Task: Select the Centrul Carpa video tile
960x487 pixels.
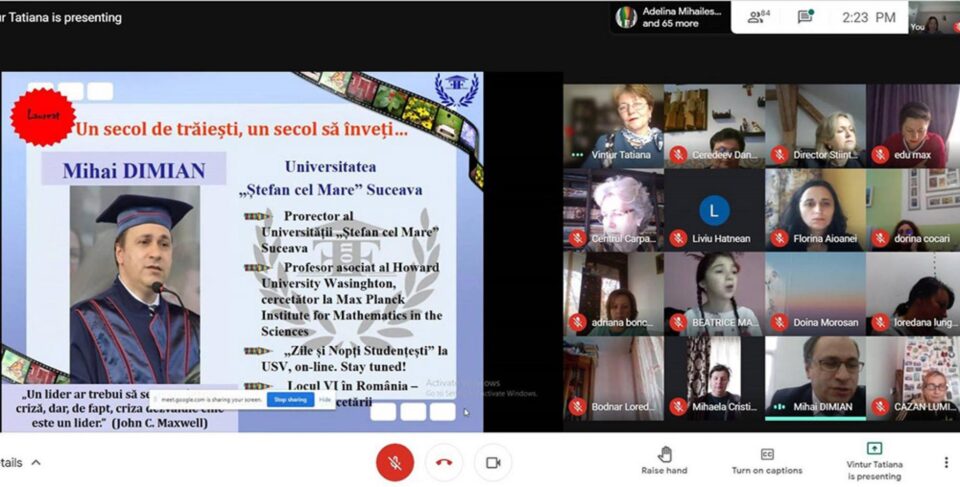Action: click(x=613, y=210)
